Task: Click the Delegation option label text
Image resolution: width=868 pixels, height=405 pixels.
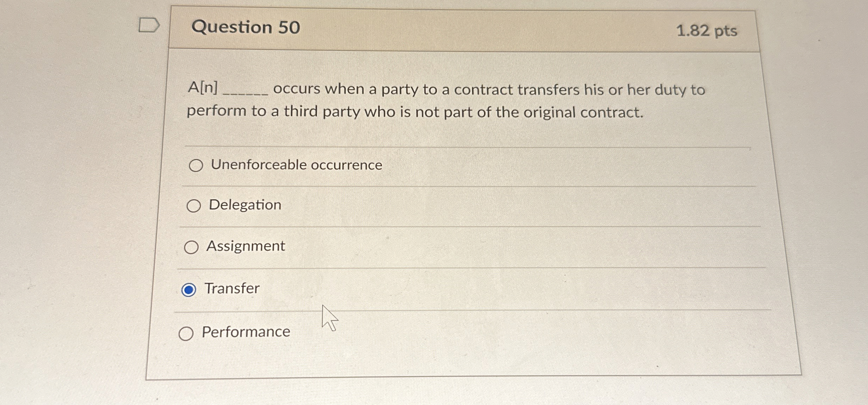Action: coord(244,205)
